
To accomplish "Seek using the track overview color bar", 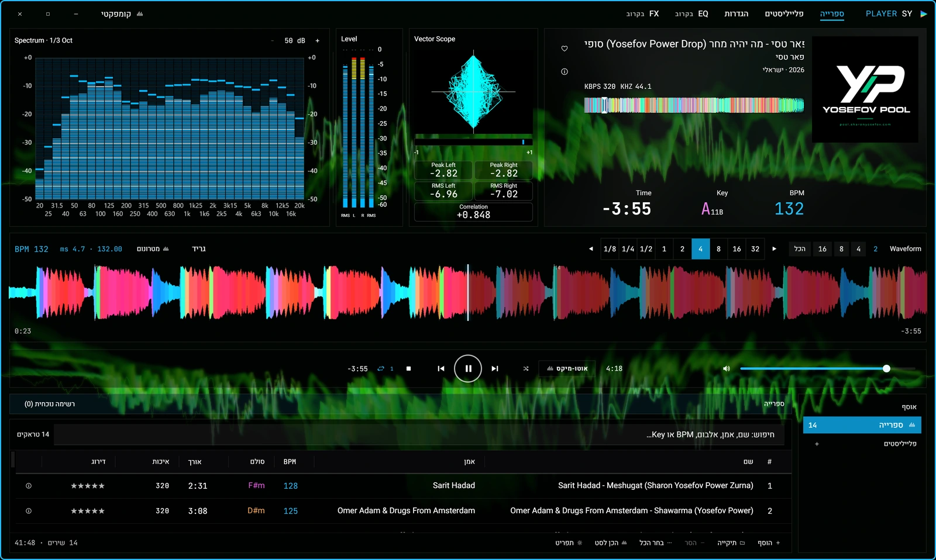I will 694,105.
